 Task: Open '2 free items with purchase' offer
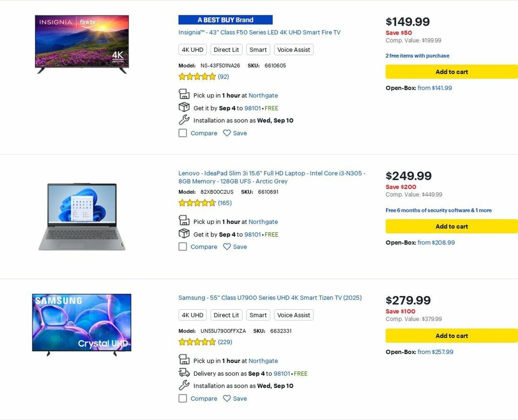point(417,56)
